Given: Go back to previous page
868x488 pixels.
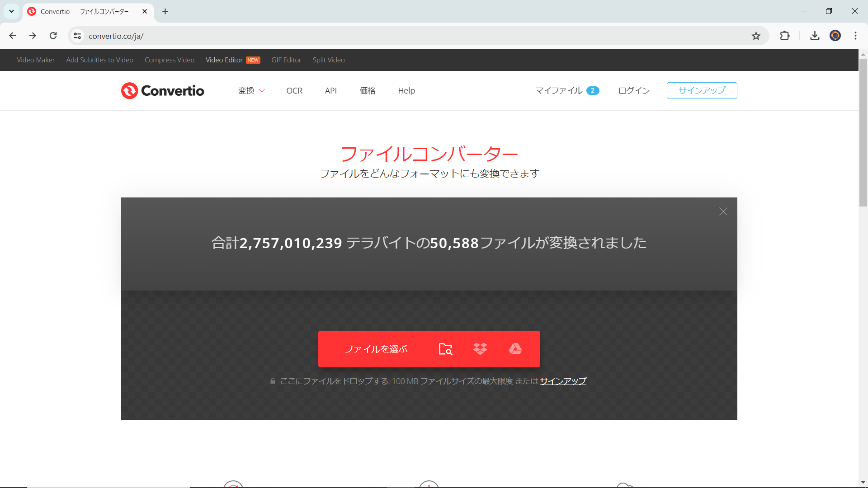Looking at the screenshot, I should click(13, 36).
